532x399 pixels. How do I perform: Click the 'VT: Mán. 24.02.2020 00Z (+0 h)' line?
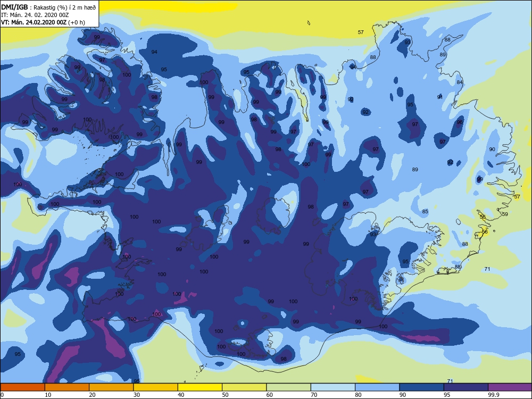(43, 22)
